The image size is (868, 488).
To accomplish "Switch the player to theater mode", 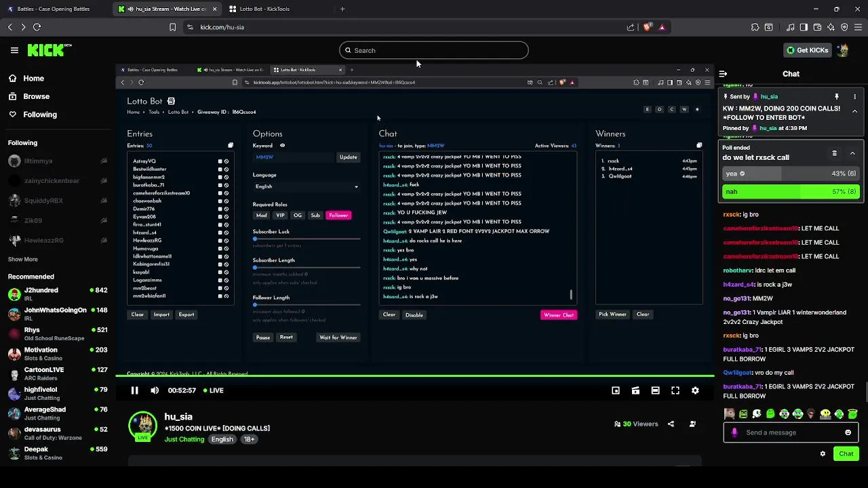I will click(655, 390).
